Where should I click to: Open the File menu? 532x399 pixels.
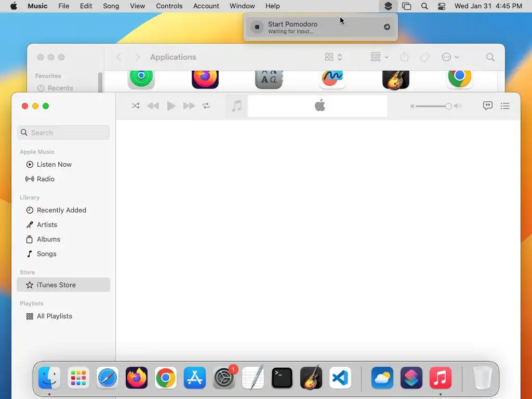tap(64, 6)
